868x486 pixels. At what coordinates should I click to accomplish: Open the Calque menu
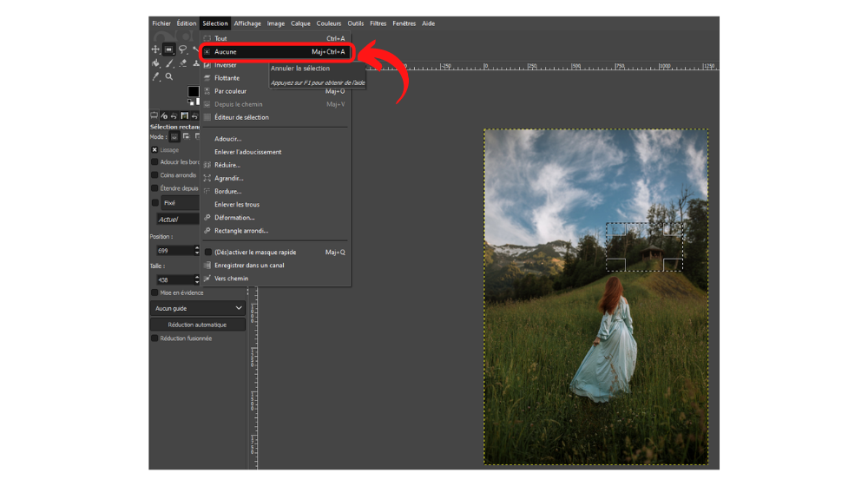(x=300, y=23)
